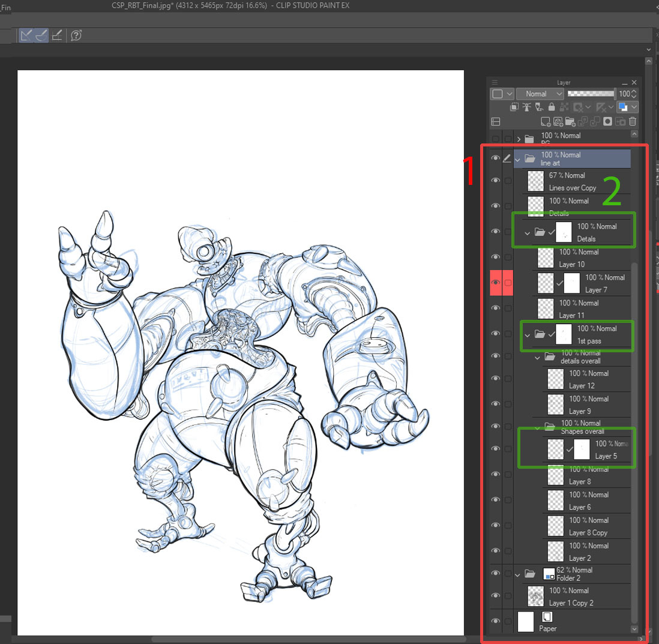Toggle visibility of Layer 7
Viewport: 659px width, 644px height.
click(x=496, y=282)
